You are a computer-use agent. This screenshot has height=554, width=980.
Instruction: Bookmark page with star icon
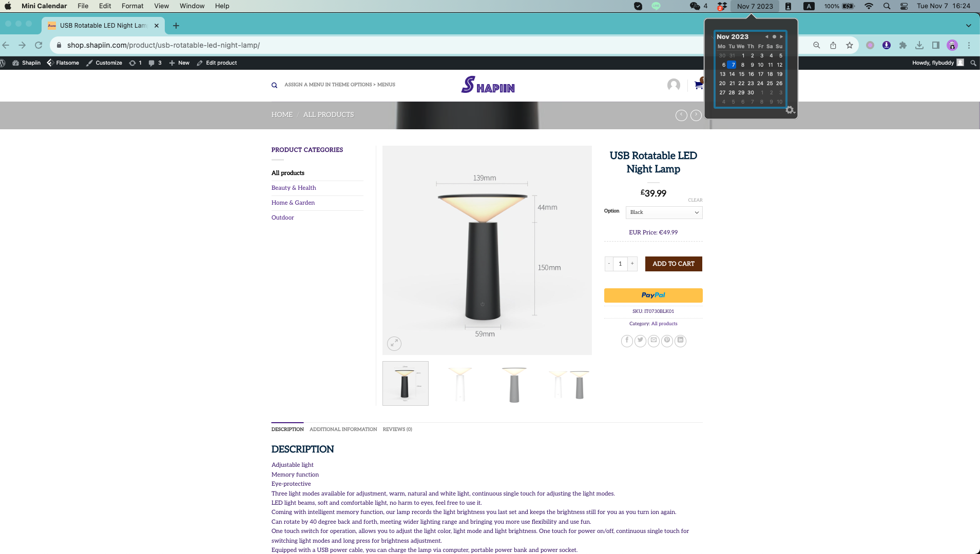point(850,45)
